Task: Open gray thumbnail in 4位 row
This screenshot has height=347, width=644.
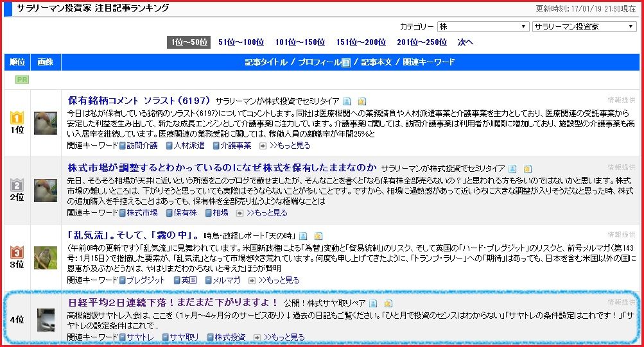Action: click(46, 320)
